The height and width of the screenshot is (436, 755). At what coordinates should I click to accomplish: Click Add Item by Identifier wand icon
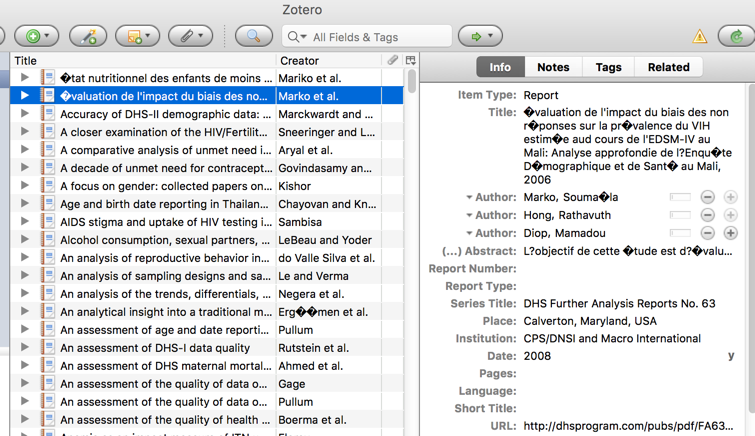[88, 37]
